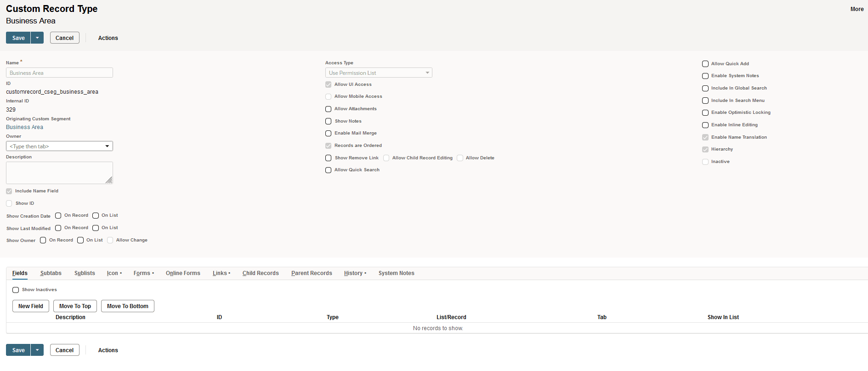The height and width of the screenshot is (371, 868).
Task: Check Include In Search Menu
Action: [705, 101]
